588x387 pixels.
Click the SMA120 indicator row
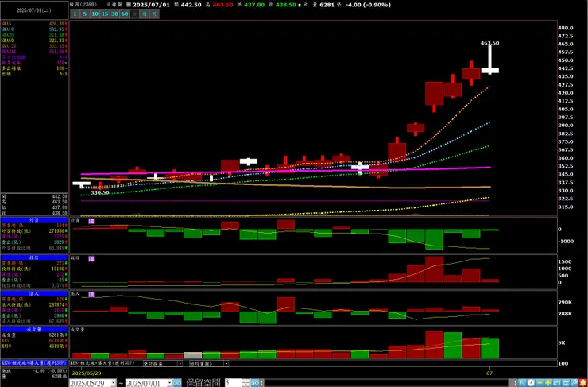tap(34, 46)
